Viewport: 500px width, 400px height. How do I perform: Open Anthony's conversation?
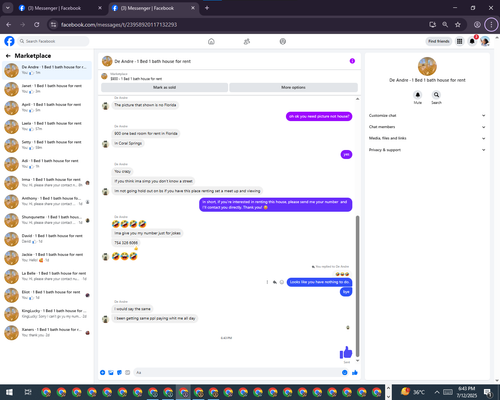click(x=47, y=201)
